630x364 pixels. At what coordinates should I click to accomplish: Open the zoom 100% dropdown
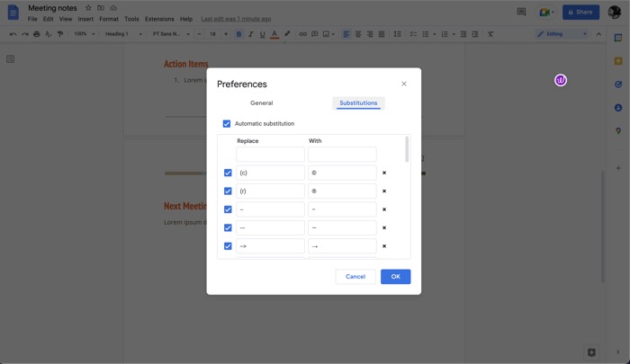pos(85,34)
